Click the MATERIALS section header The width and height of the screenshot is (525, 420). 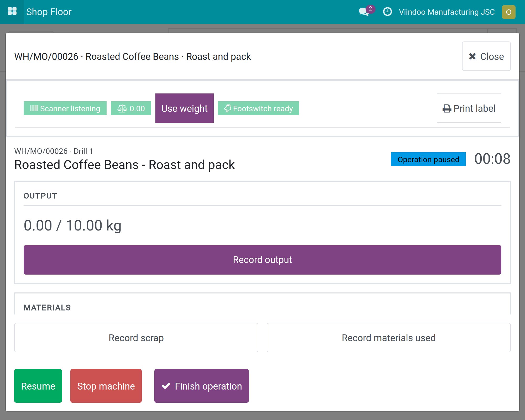point(47,307)
